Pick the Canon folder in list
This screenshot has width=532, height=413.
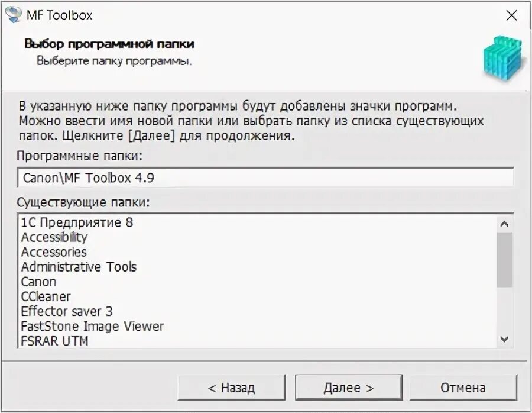(39, 282)
